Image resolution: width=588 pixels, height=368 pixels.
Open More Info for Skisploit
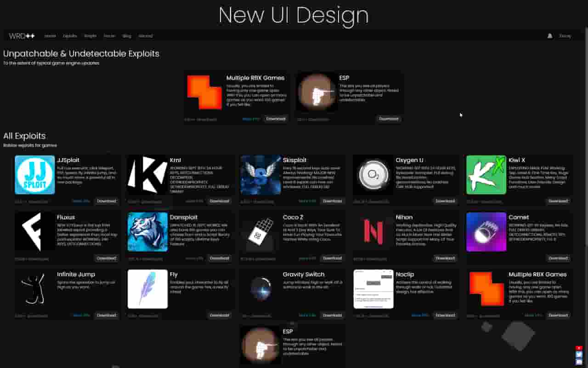(307, 201)
